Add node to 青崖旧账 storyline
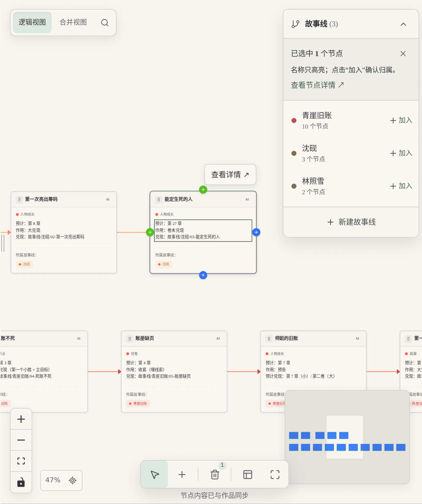The image size is (422, 504). pyautogui.click(x=401, y=120)
